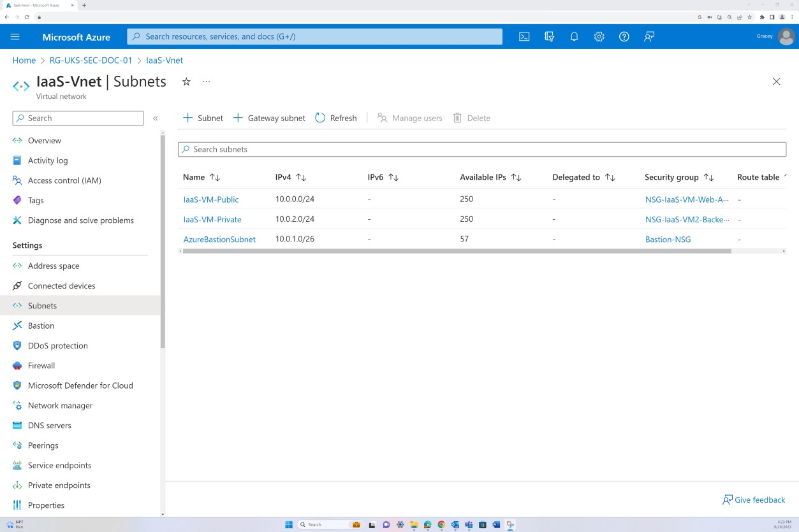This screenshot has width=799, height=532.
Task: Open the feedback icon in the top bar
Action: pos(649,36)
